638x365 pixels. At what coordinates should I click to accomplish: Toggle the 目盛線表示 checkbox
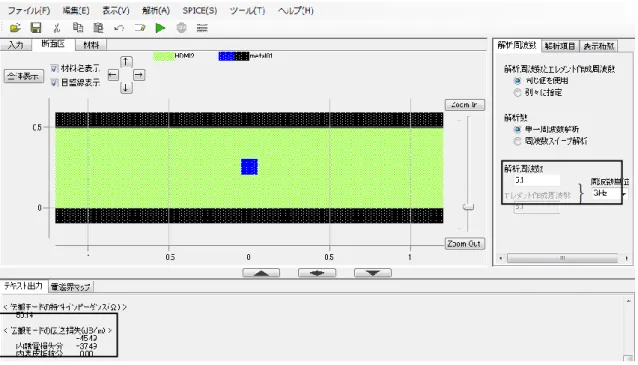click(x=54, y=83)
